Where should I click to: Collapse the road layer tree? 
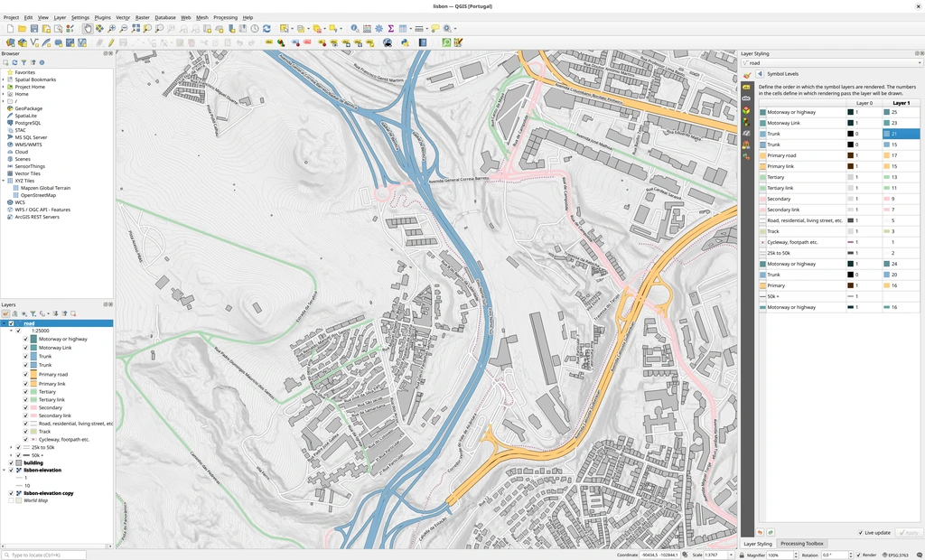click(5, 322)
